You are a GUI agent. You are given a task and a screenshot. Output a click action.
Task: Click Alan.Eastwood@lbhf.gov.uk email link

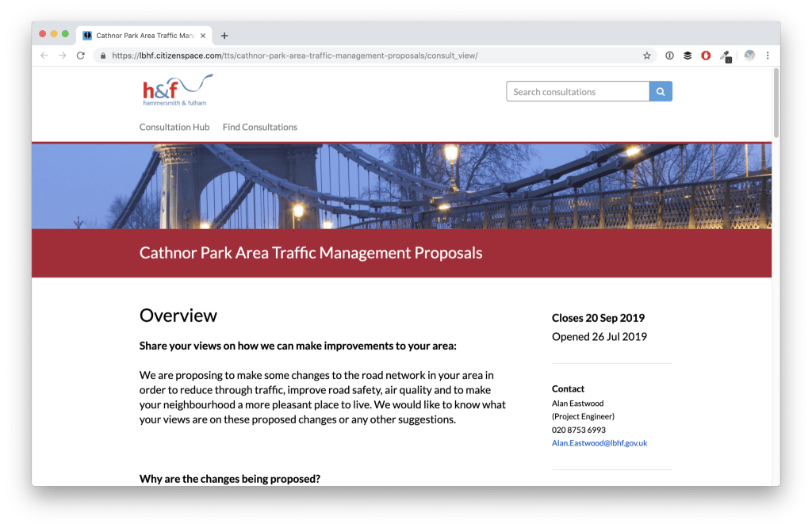(599, 443)
